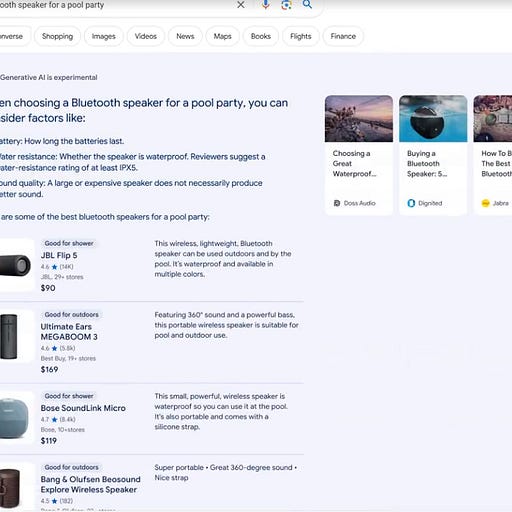Select the $90 price of JBL Flip 5
Viewport: 512px width, 512px height.
coord(48,288)
